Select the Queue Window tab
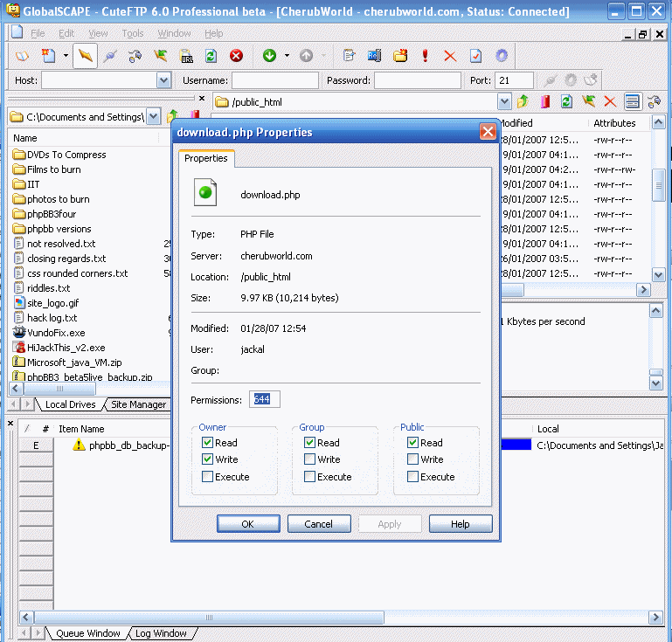This screenshot has height=642, width=672. (88, 633)
